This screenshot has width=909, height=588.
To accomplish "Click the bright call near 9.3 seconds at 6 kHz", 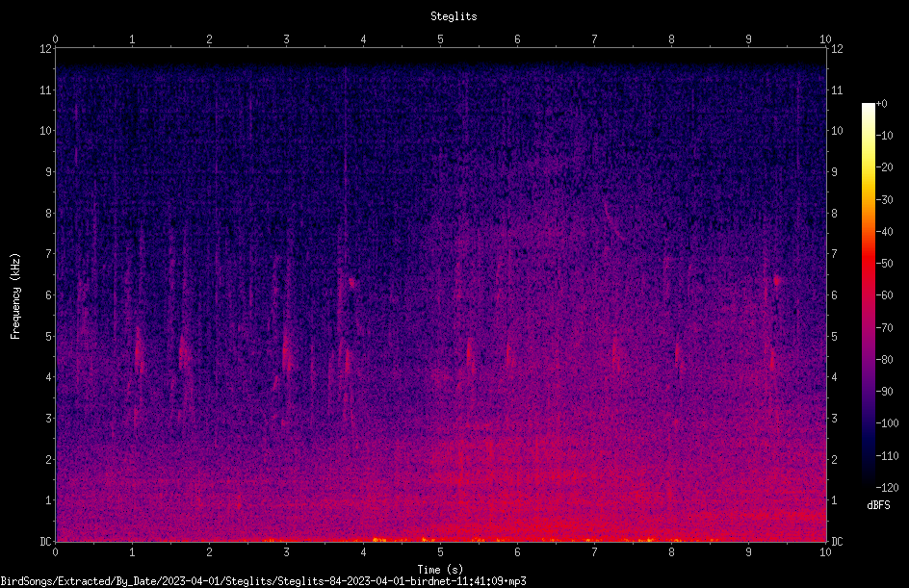I will pyautogui.click(x=777, y=281).
